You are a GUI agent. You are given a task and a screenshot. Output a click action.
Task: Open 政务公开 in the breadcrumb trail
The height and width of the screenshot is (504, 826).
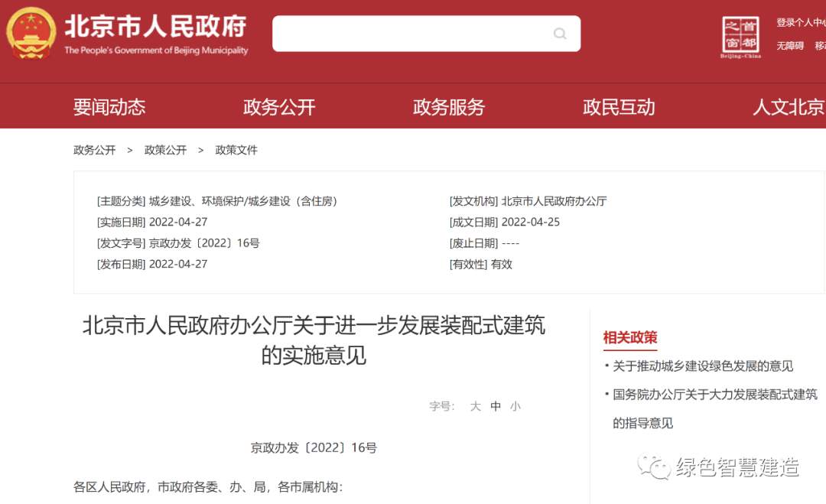[x=94, y=150]
